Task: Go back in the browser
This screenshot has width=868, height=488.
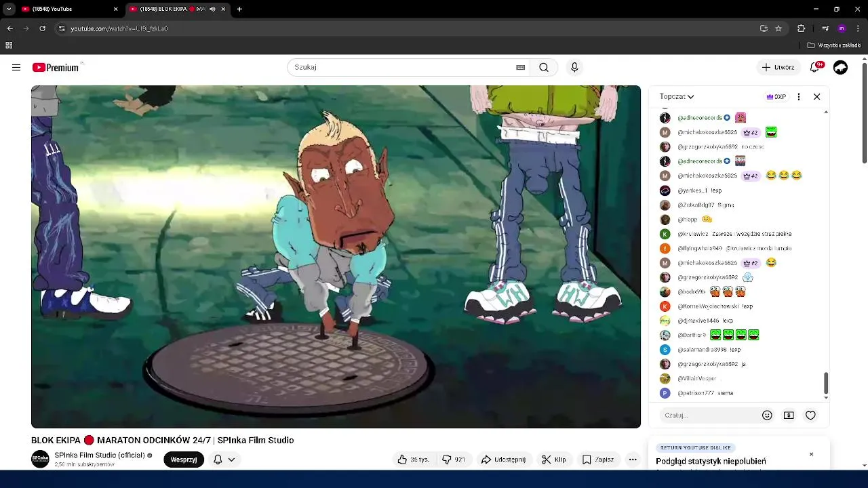Action: [x=9, y=28]
